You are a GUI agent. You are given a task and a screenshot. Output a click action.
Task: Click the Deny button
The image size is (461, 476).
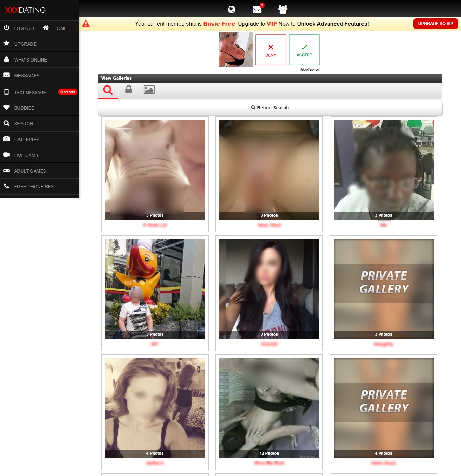[271, 50]
